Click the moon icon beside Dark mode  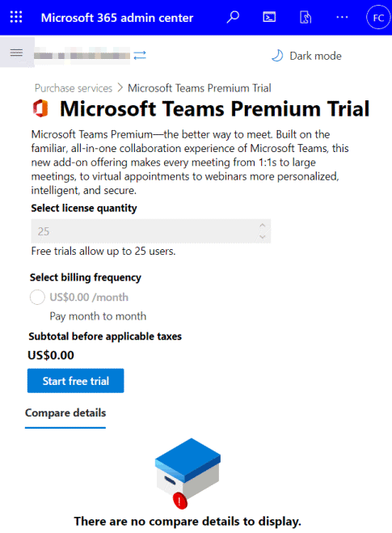(x=277, y=56)
